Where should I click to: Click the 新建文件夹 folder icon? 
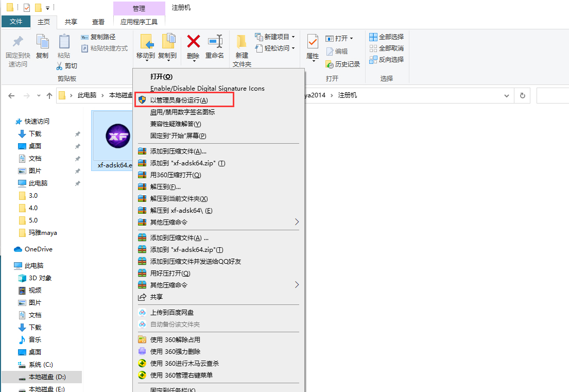pos(242,42)
